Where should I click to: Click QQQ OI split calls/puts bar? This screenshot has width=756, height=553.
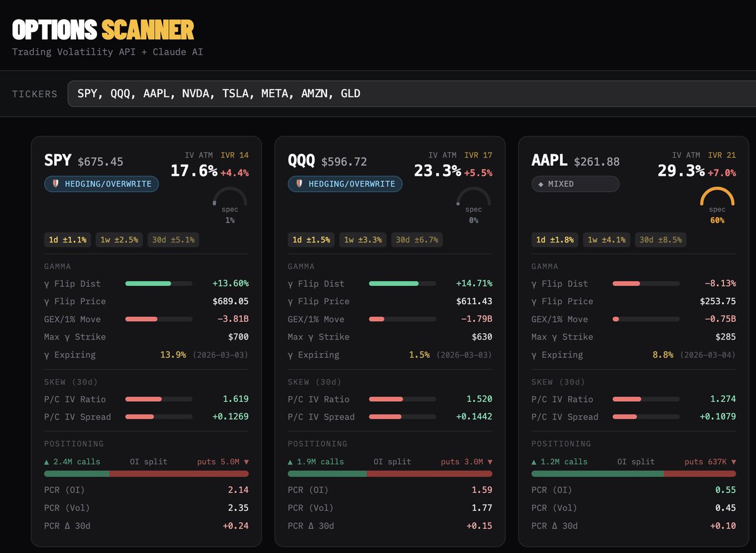390,474
